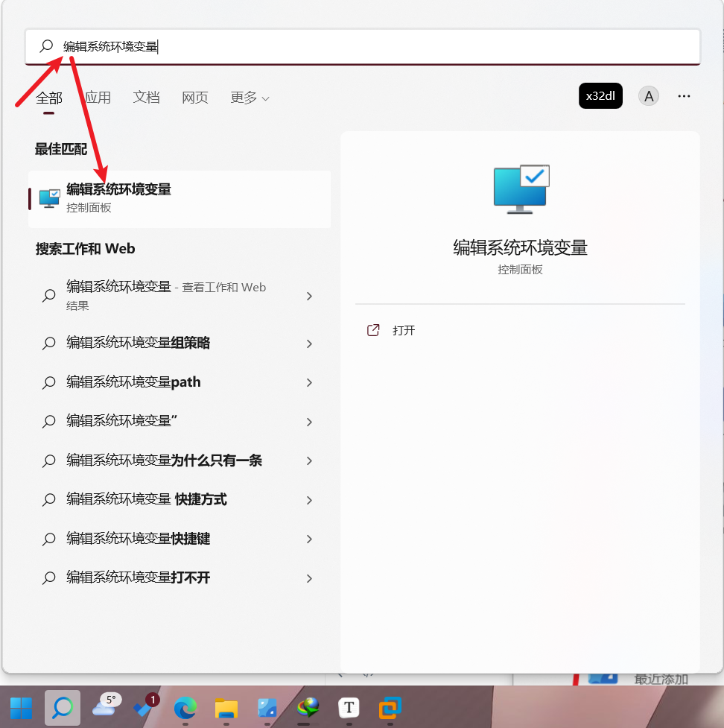Expand chevron next to 为什么只有一条 suggestion
This screenshot has width=724, height=728.
coord(310,460)
